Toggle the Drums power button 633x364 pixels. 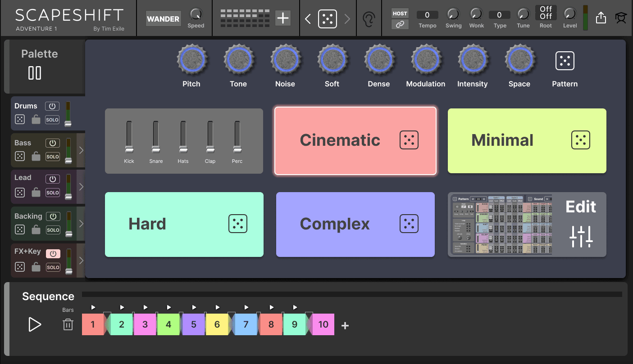(52, 106)
